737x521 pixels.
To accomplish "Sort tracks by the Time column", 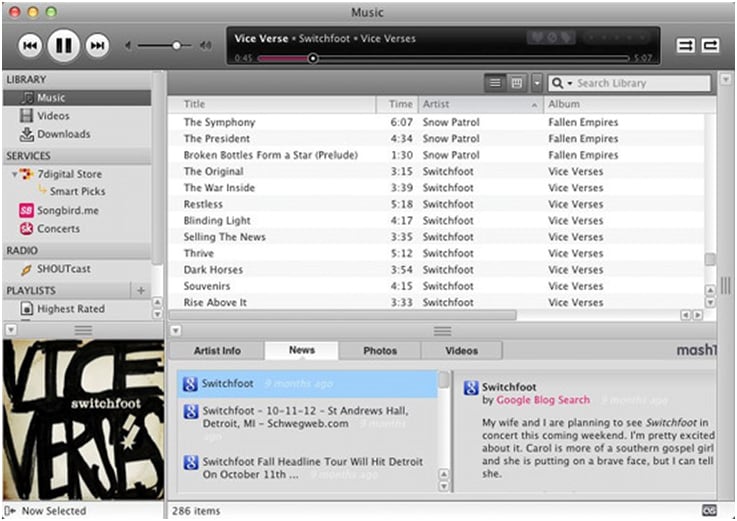I will (x=398, y=104).
